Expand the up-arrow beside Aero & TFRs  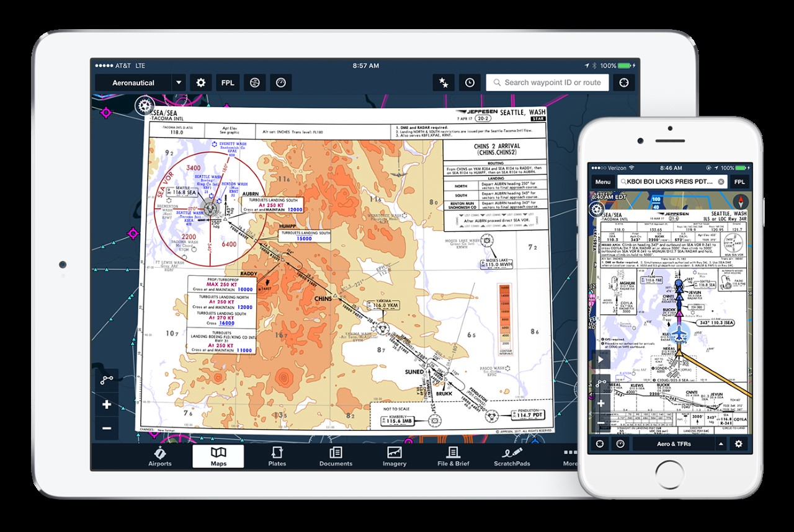(x=720, y=444)
